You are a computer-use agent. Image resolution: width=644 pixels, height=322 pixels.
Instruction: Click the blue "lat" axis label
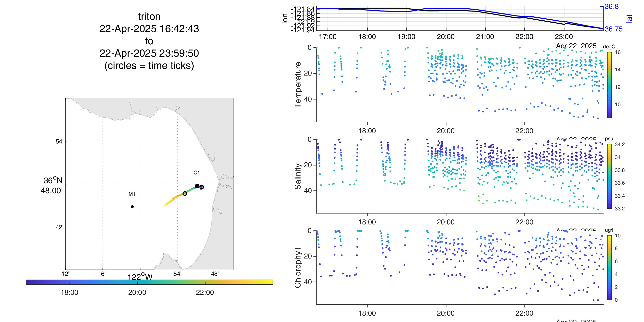click(x=629, y=18)
